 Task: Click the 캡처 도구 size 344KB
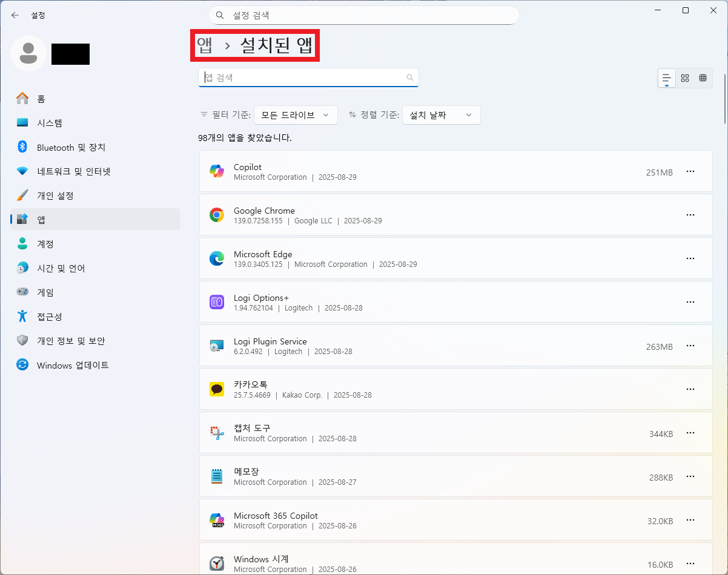point(661,434)
